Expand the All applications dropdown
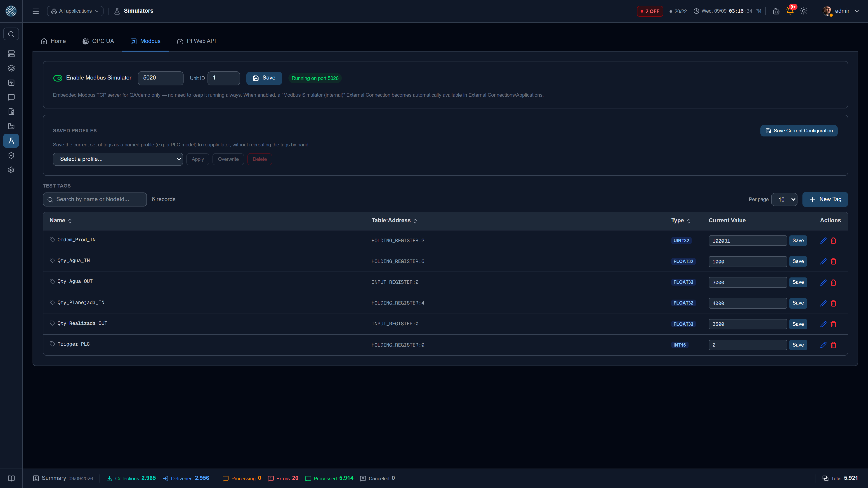The image size is (868, 488). (75, 11)
